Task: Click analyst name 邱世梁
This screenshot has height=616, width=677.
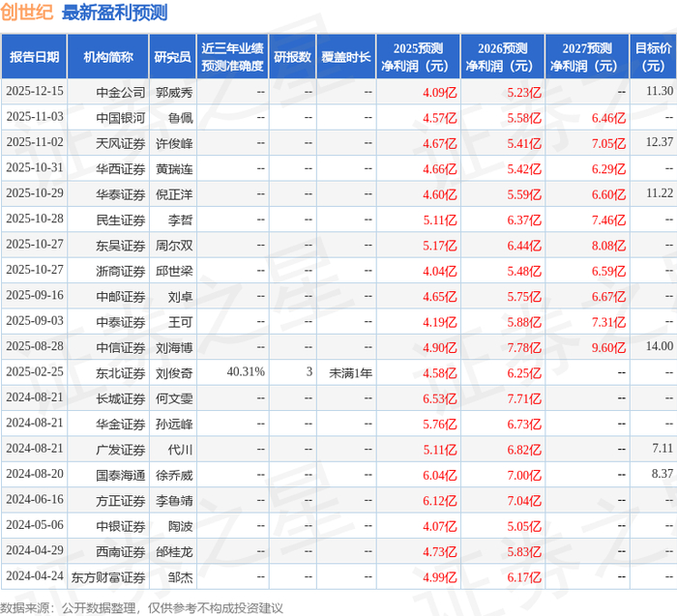Action: tap(174, 271)
